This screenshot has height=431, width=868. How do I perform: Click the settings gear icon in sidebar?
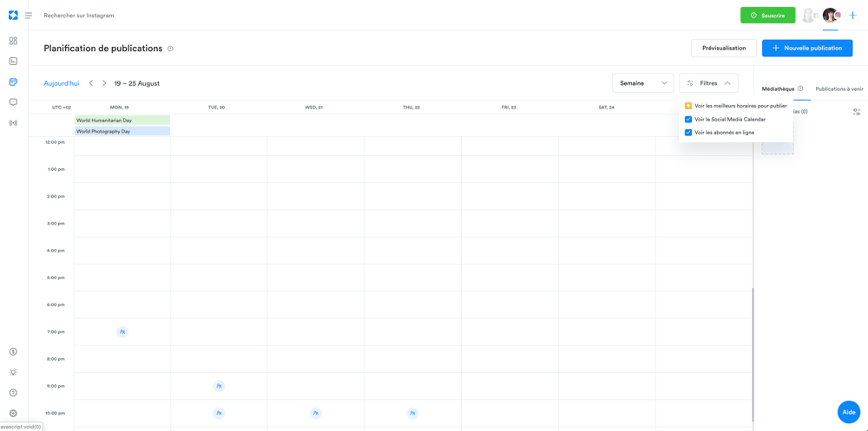coord(13,414)
